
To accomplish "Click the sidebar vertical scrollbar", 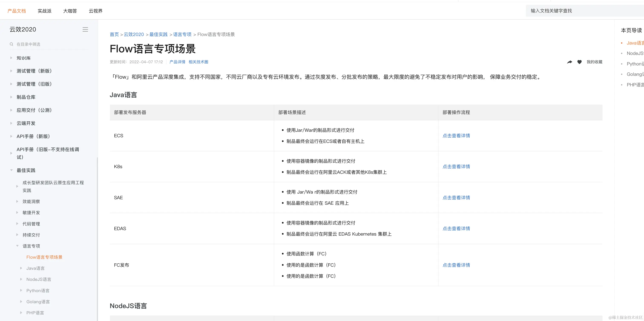I will [97, 237].
